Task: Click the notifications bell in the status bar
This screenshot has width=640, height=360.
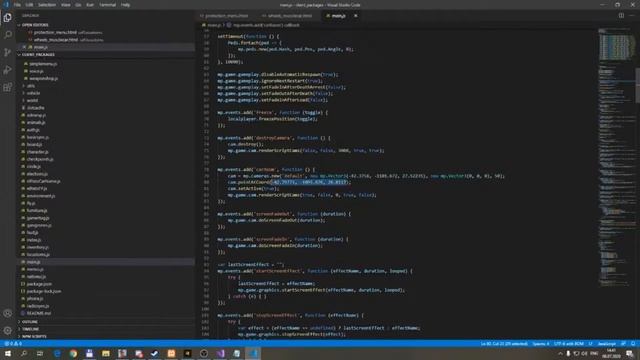Action: (x=633, y=344)
